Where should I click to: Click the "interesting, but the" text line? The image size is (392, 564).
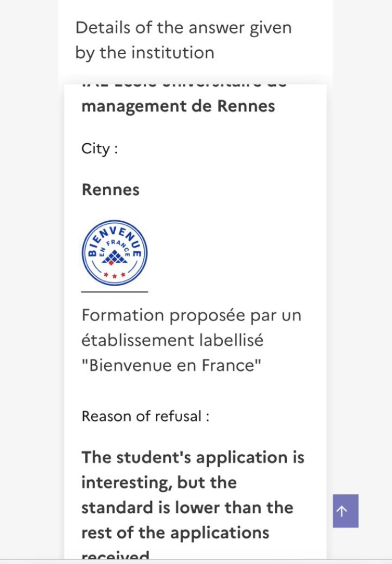pyautogui.click(x=159, y=482)
